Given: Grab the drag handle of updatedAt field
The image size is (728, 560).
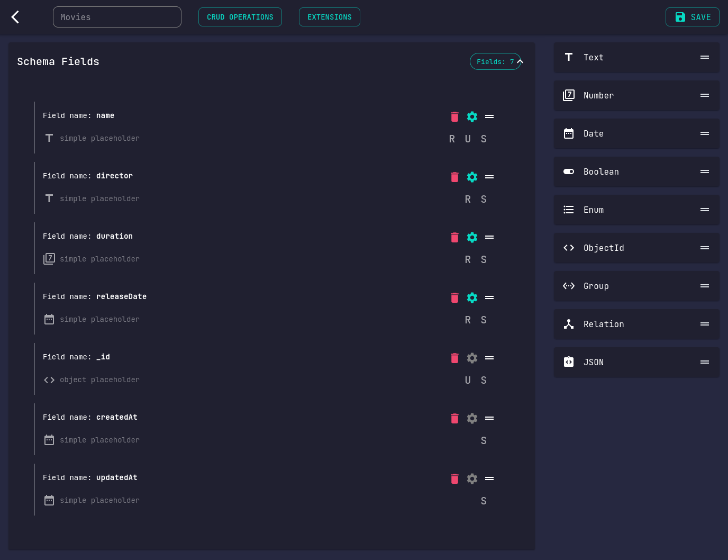Looking at the screenshot, I should coord(489,478).
